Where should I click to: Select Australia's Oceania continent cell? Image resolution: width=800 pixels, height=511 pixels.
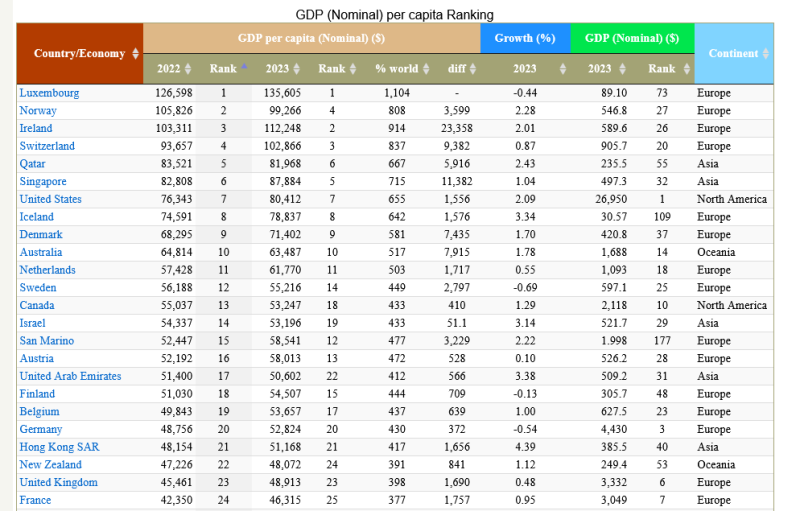coord(716,252)
